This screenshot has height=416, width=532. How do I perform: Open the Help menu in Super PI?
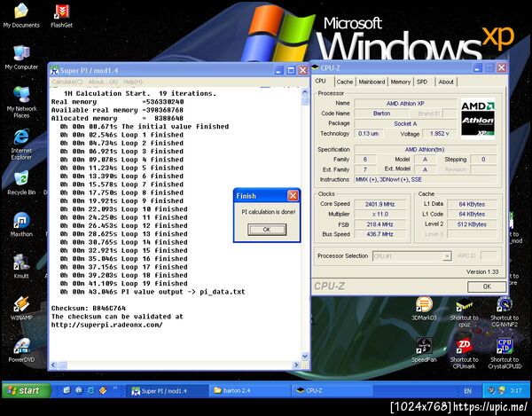coord(133,82)
